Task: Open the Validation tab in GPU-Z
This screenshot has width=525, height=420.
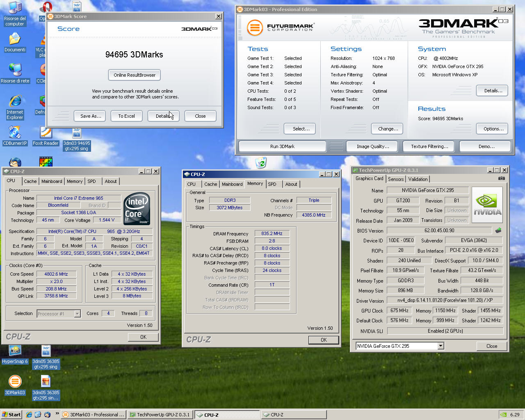Action: [x=418, y=179]
